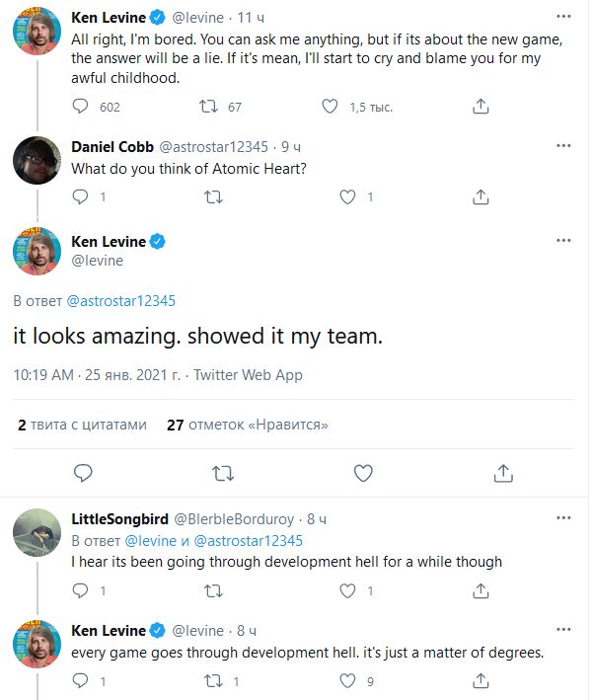The width and height of the screenshot is (593, 700).
Task: Open Daniel Cobb's profile avatar
Action: pos(37,160)
